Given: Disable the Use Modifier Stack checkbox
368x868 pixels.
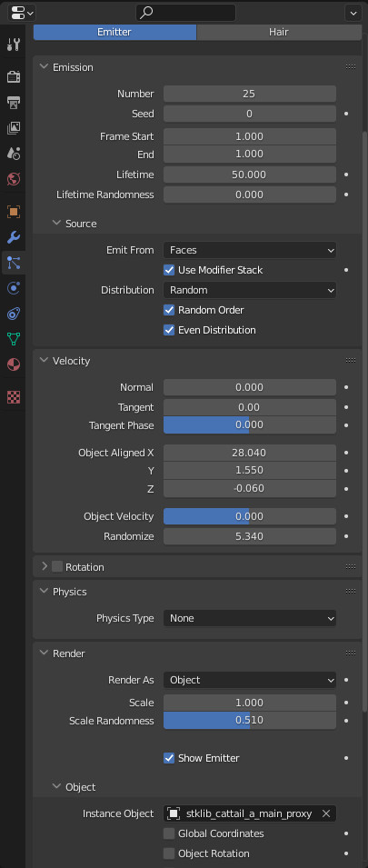Looking at the screenshot, I should click(x=169, y=270).
